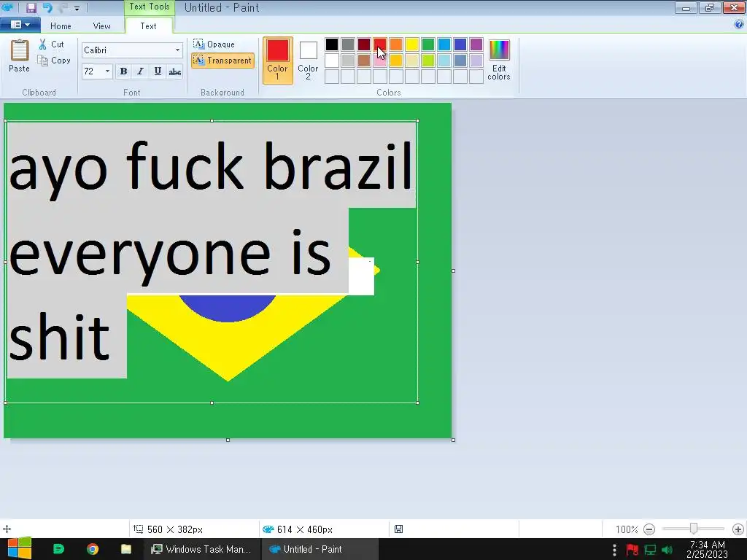Open the Paint file menu button
Viewport: 747px width, 560px height.
coord(20,25)
